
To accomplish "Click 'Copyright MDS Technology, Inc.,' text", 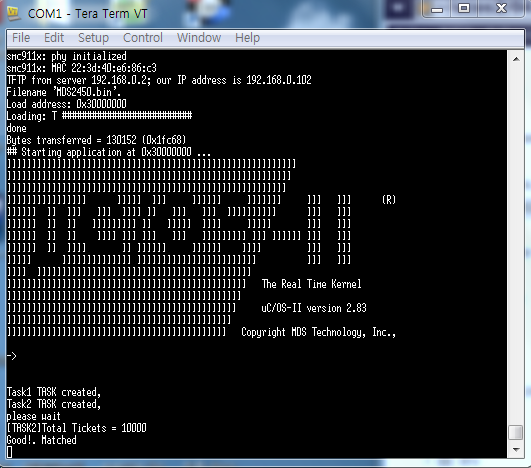I will coord(318,332).
